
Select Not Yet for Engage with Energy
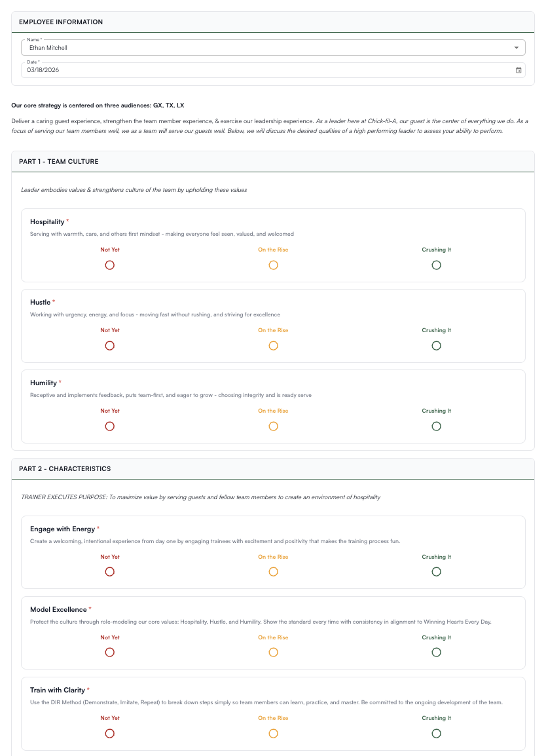coord(109,571)
